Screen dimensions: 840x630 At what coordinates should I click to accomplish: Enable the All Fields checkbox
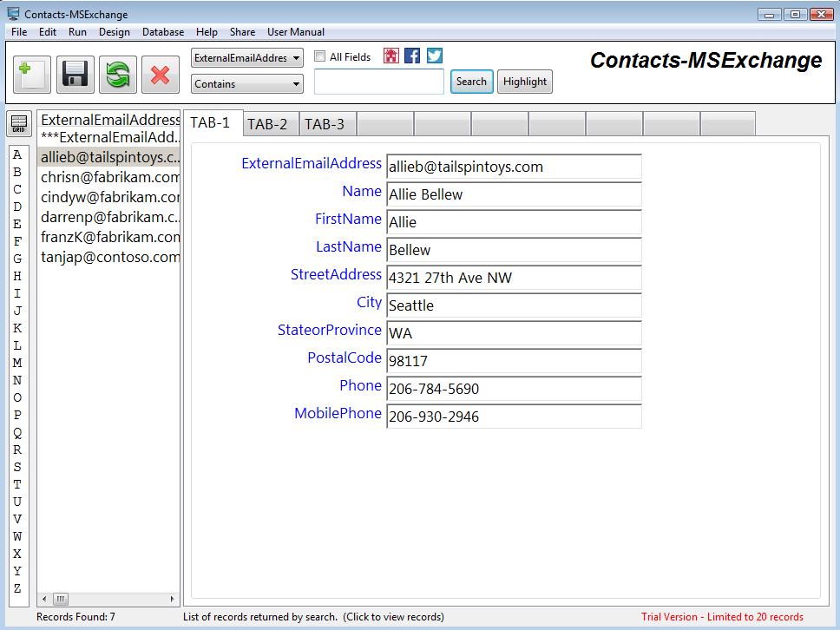320,56
